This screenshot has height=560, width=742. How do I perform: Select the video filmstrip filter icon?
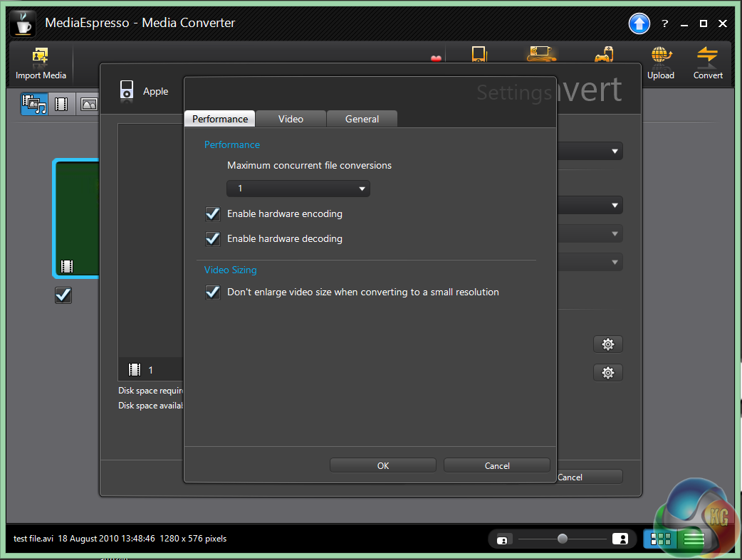point(61,105)
